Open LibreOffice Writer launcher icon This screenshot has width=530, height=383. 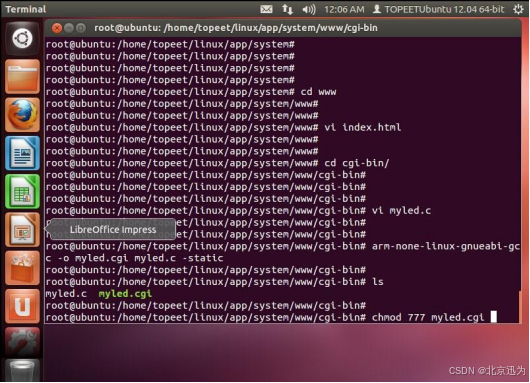[x=22, y=153]
